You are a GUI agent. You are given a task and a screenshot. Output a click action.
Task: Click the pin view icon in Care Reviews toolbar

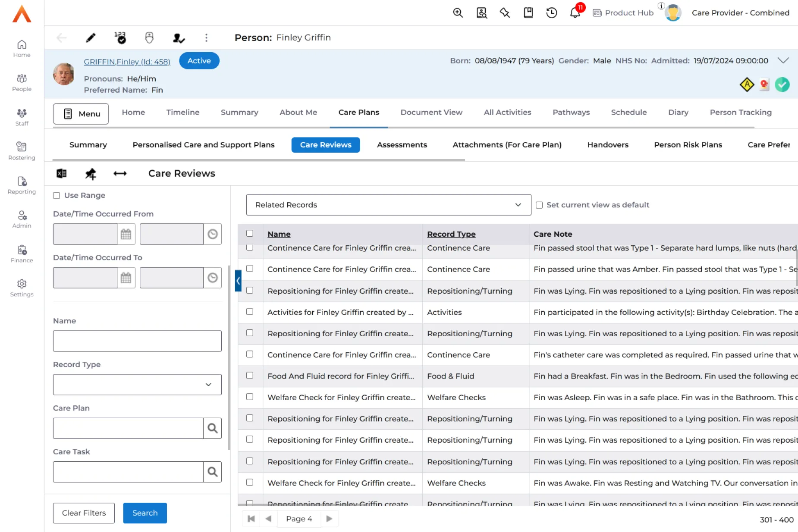(91, 174)
